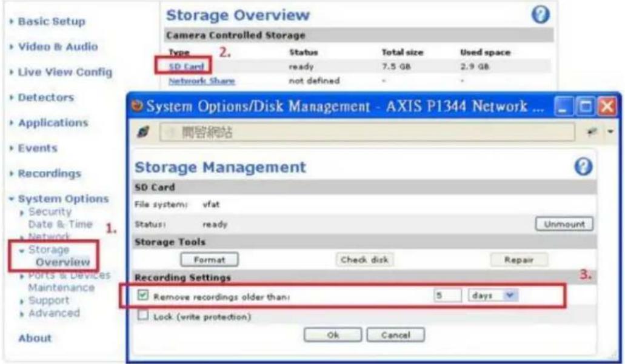Open the Network Share link

(x=202, y=81)
